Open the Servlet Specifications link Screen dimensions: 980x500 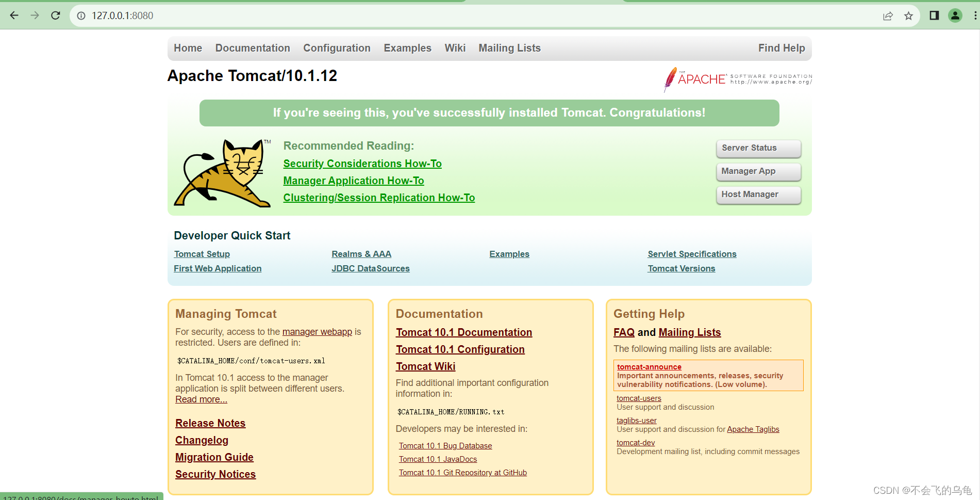(x=692, y=254)
